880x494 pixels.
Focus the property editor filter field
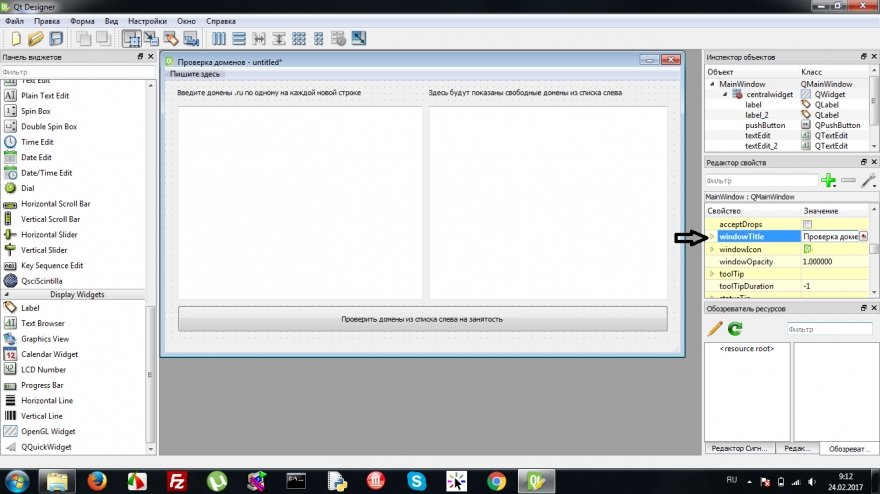click(761, 181)
